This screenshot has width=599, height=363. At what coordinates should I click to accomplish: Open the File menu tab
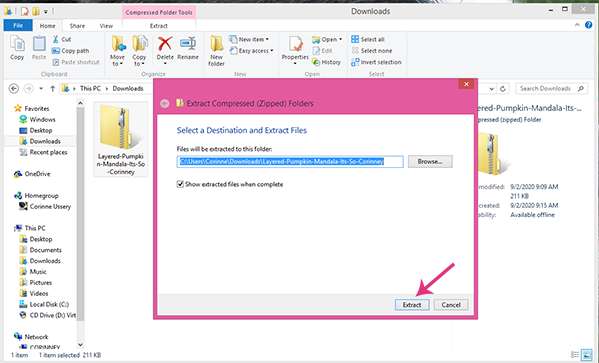pyautogui.click(x=18, y=26)
